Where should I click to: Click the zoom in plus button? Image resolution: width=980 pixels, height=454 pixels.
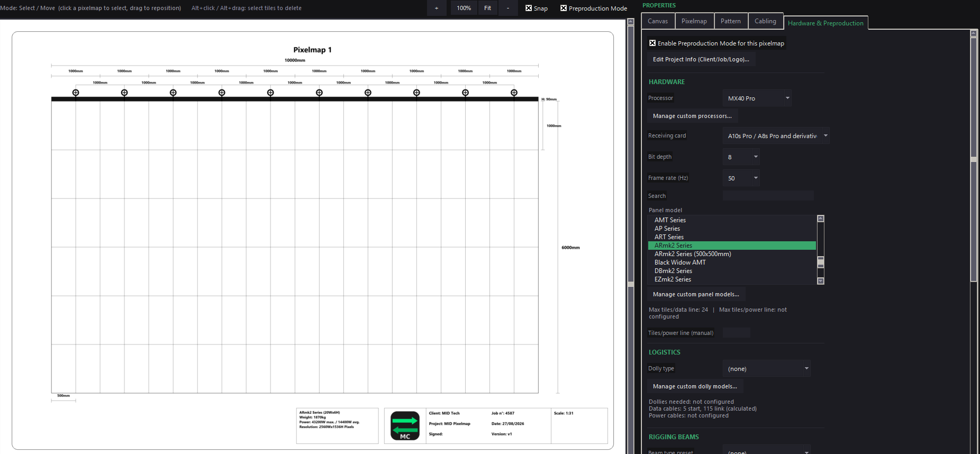tap(437, 8)
